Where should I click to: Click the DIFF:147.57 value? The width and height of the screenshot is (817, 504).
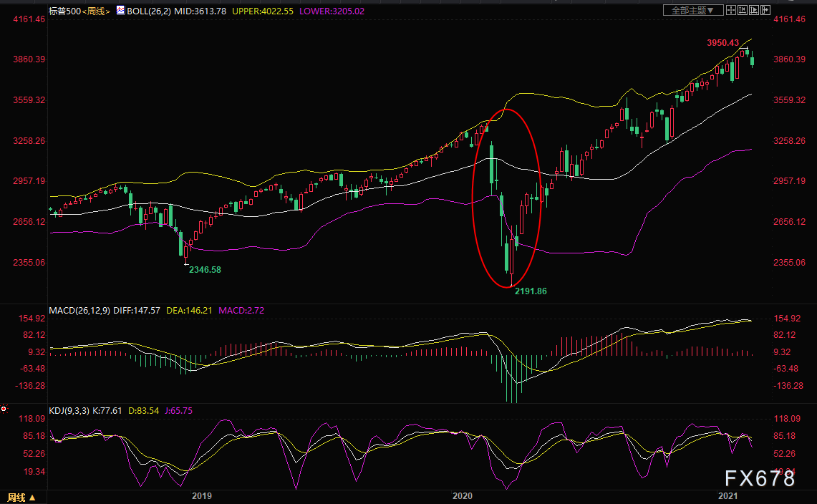click(137, 311)
